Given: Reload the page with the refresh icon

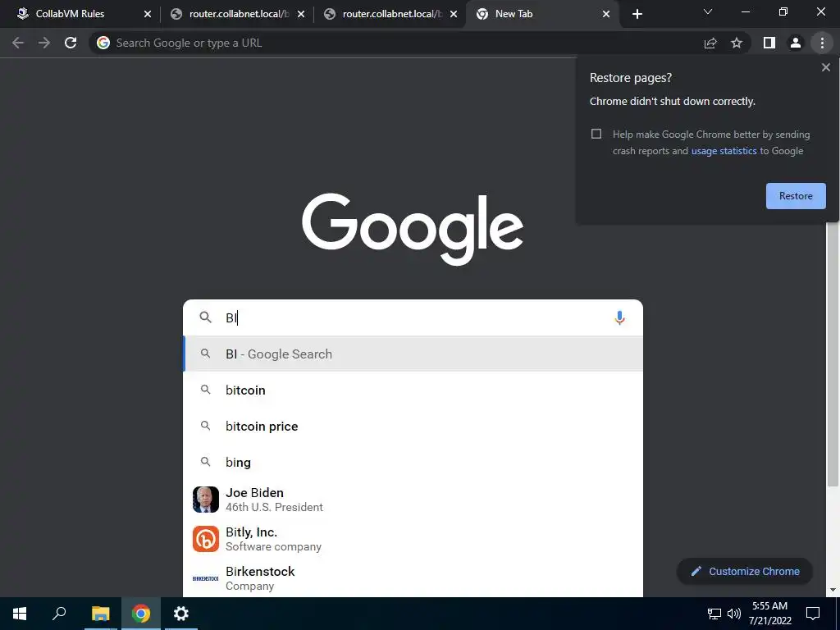Looking at the screenshot, I should tap(71, 43).
